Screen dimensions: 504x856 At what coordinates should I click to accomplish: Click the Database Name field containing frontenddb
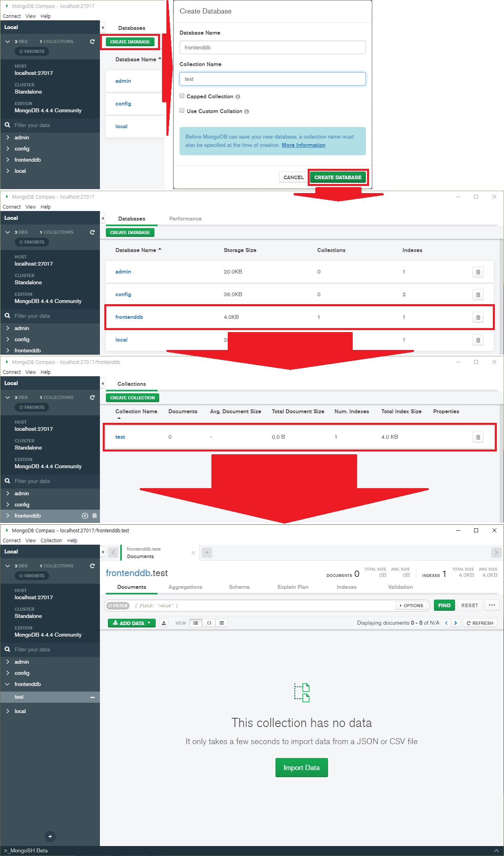pos(273,47)
